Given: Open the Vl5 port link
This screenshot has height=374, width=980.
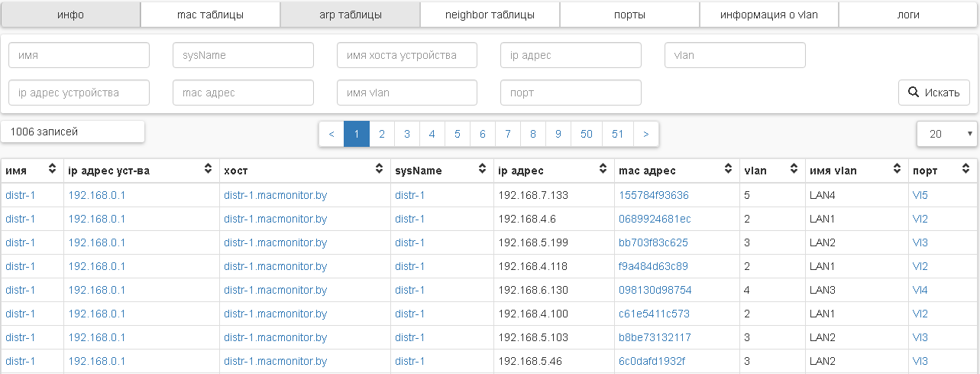Looking at the screenshot, I should tap(920, 195).
